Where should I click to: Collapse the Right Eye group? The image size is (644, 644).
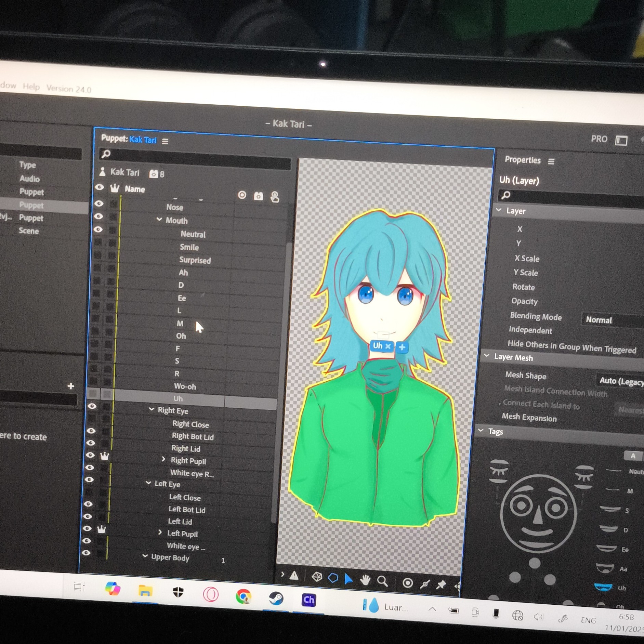pyautogui.click(x=152, y=409)
